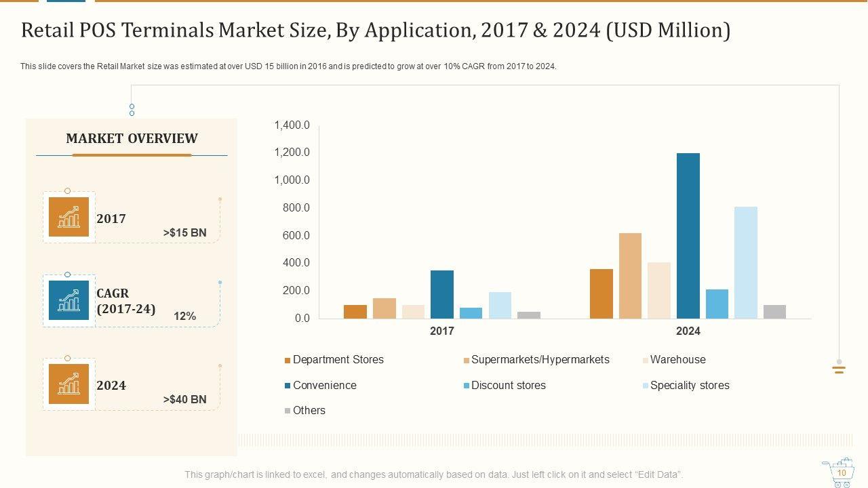The width and height of the screenshot is (868, 488).
Task: Select the slide title text
Action: point(376,30)
